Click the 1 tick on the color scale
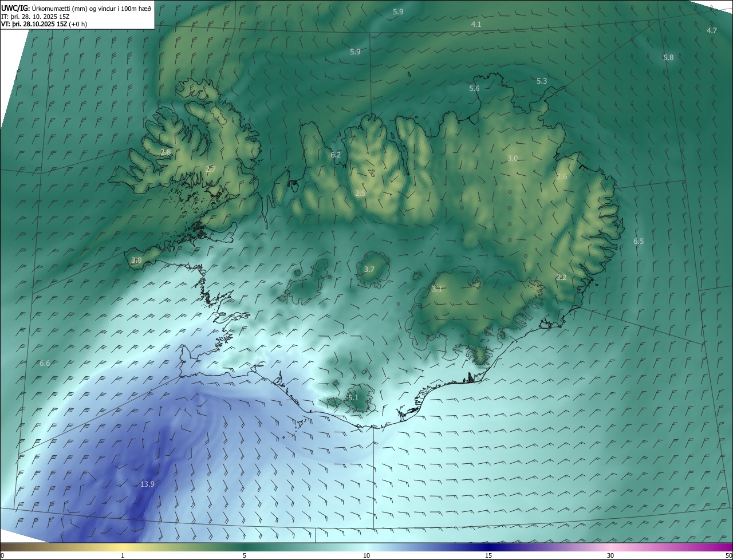733x560 pixels. pos(123,555)
